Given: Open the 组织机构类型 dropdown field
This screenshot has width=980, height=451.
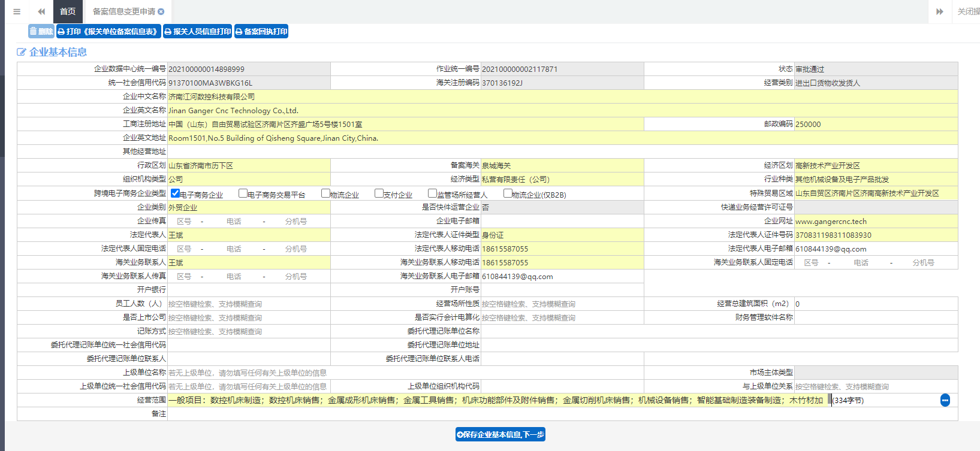Looking at the screenshot, I should click(x=249, y=179).
